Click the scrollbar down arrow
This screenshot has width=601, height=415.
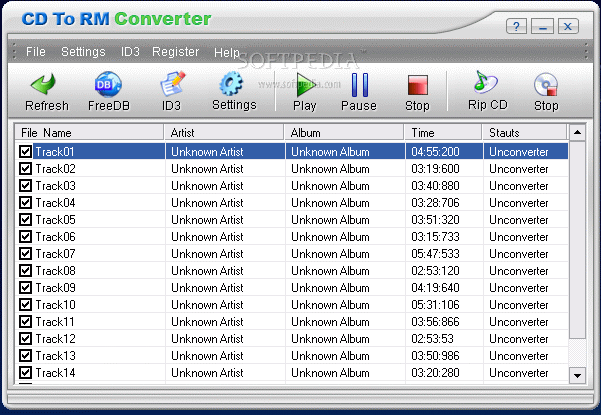coord(577,375)
